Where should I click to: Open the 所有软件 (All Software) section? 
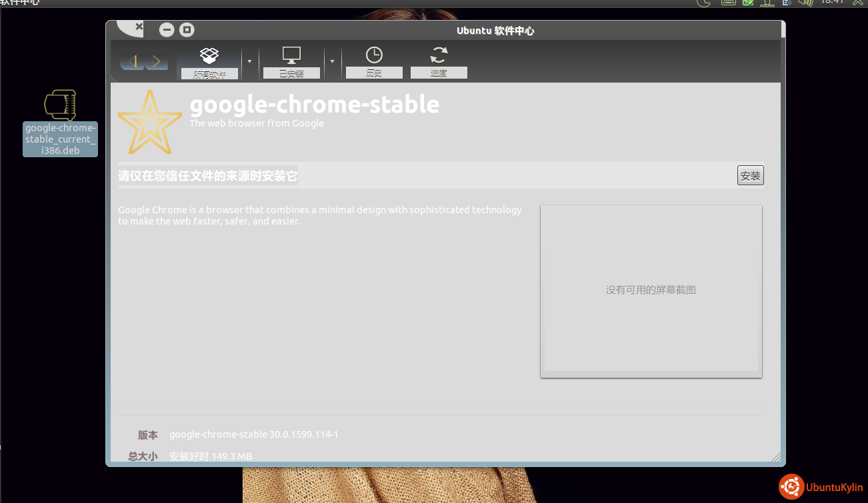(x=209, y=61)
